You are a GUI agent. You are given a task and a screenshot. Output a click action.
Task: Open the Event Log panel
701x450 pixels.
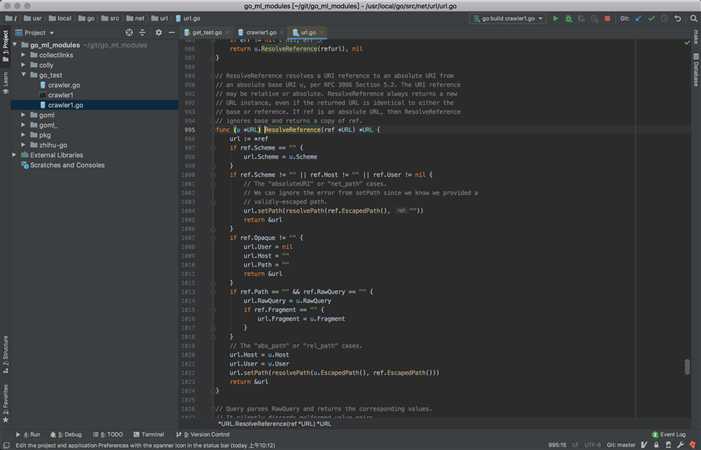click(x=668, y=434)
